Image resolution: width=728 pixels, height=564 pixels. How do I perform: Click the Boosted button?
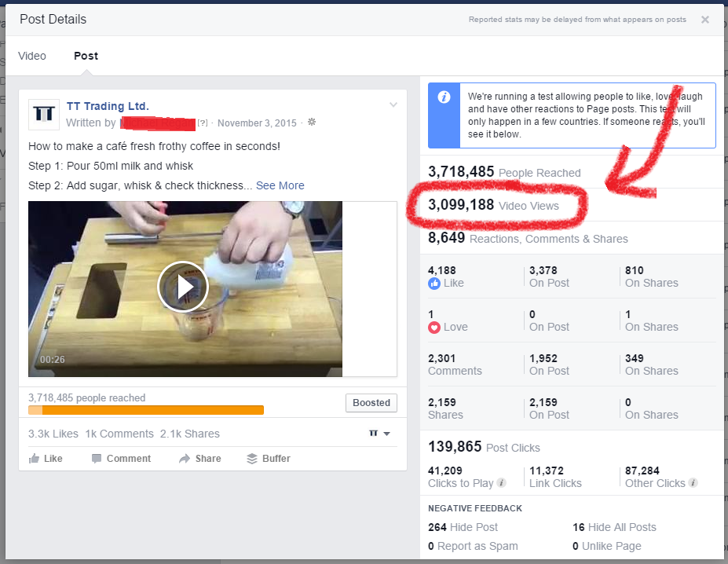(371, 402)
